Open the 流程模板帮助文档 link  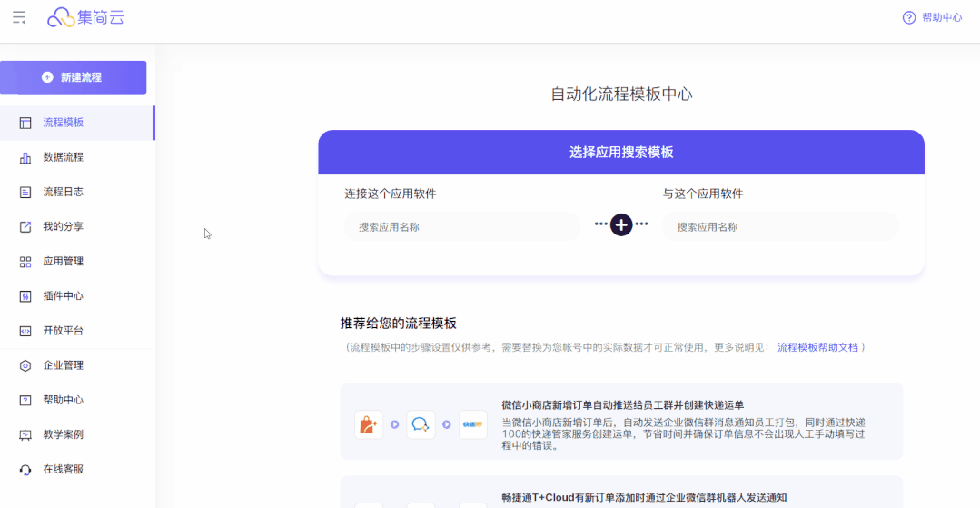point(817,346)
